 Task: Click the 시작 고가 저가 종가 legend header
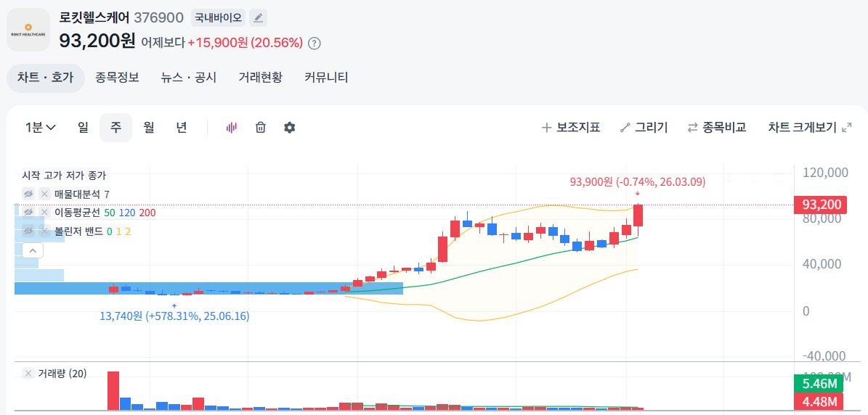64,175
